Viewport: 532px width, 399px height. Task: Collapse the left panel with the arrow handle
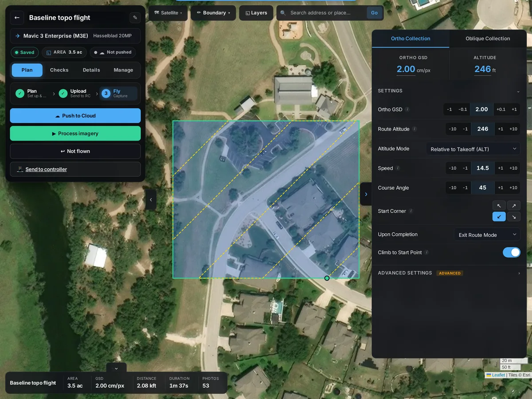tap(151, 199)
